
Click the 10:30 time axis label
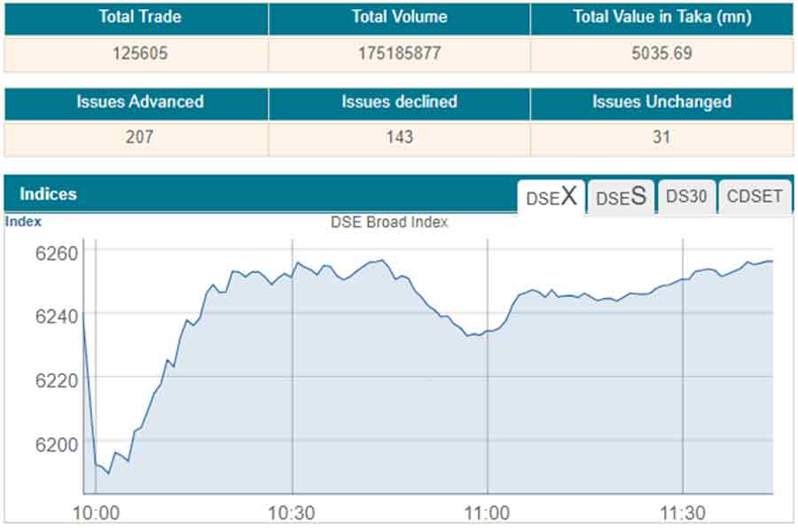click(x=293, y=513)
